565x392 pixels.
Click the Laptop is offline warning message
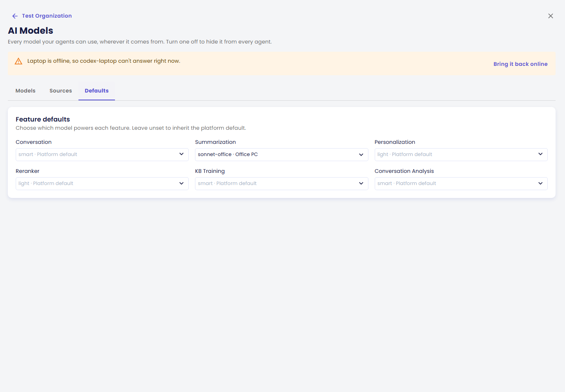[x=104, y=61]
